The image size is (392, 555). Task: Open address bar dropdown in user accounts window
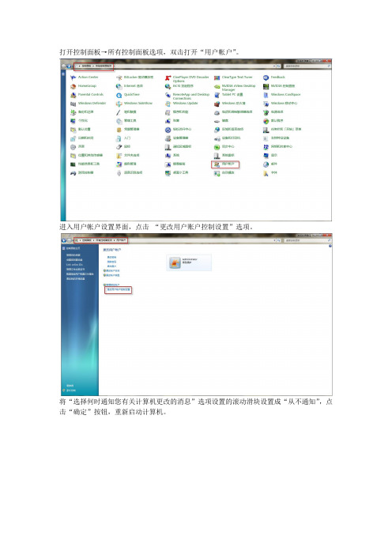click(x=274, y=240)
